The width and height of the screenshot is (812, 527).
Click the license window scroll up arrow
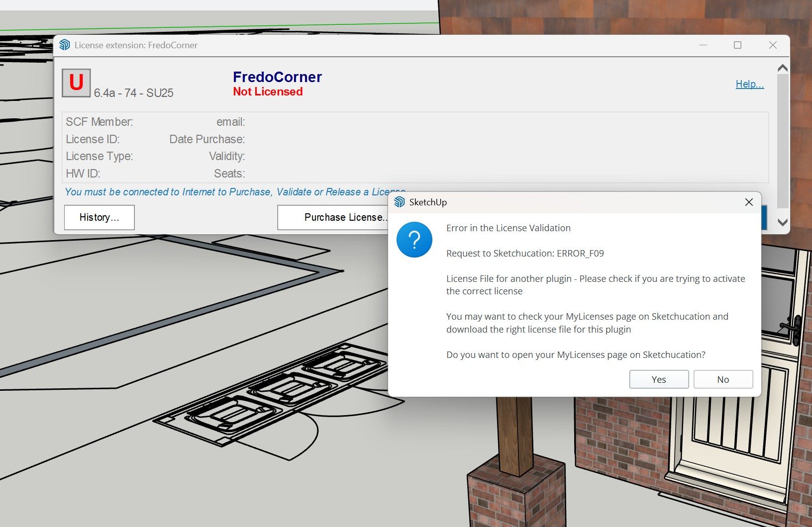[783, 68]
